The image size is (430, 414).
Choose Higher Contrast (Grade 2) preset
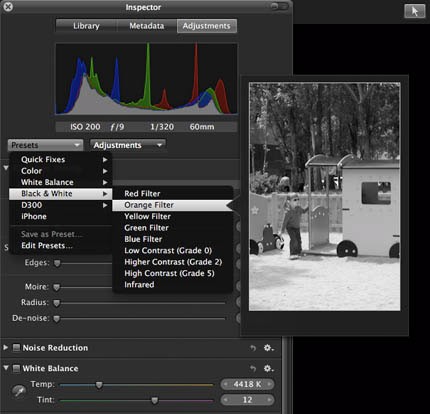coord(173,262)
